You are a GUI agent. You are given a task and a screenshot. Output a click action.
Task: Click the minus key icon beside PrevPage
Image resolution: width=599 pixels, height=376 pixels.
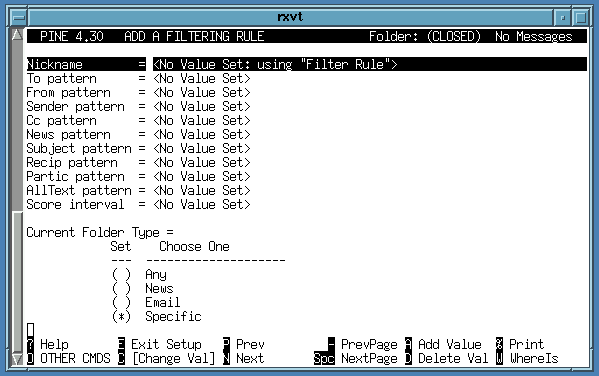click(x=331, y=344)
